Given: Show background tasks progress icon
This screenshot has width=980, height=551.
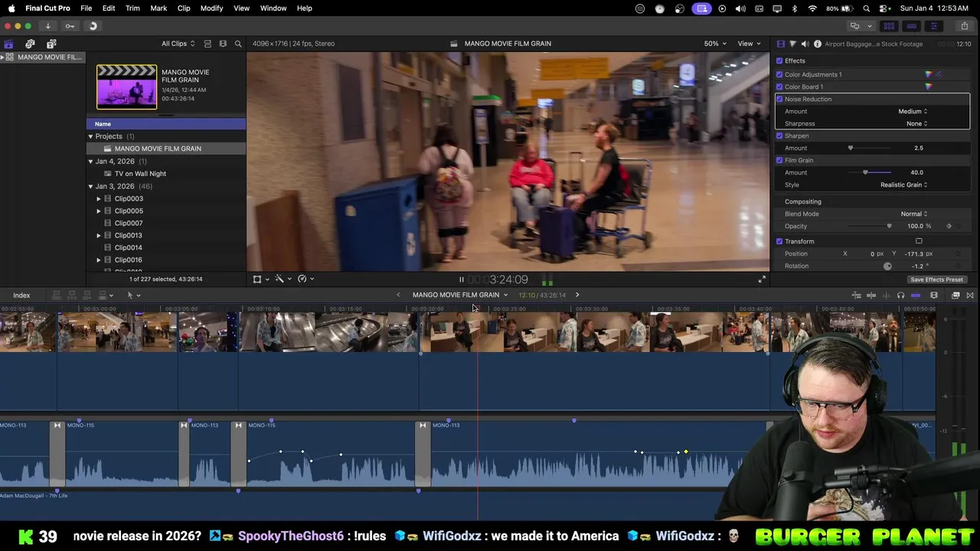Looking at the screenshot, I should (93, 26).
